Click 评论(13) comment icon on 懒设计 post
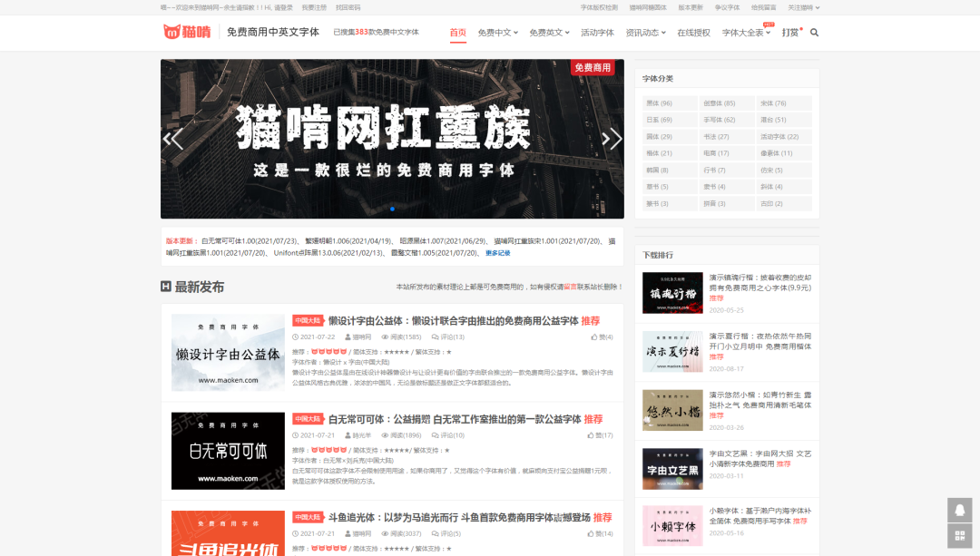Screen dimensions: 980x556 (435, 337)
